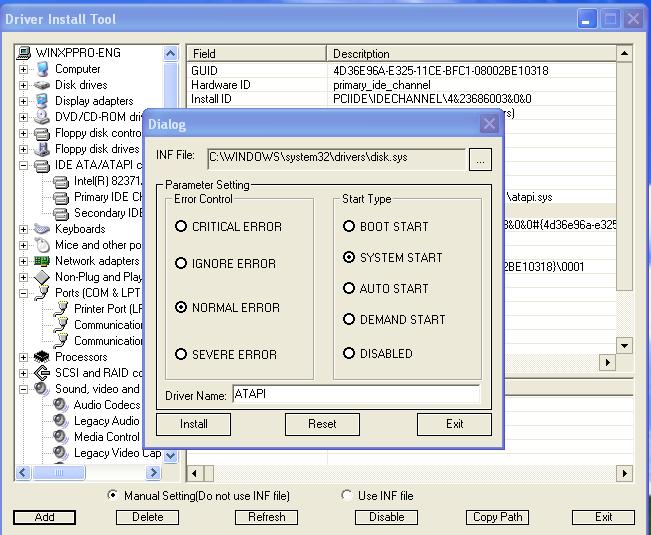Click the Processors category icon
The width and height of the screenshot is (651, 535).
(x=42, y=357)
